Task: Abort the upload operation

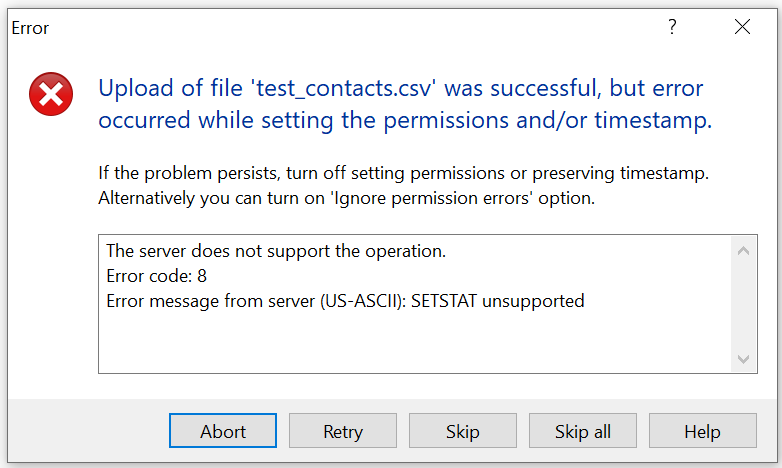Action: [223, 431]
